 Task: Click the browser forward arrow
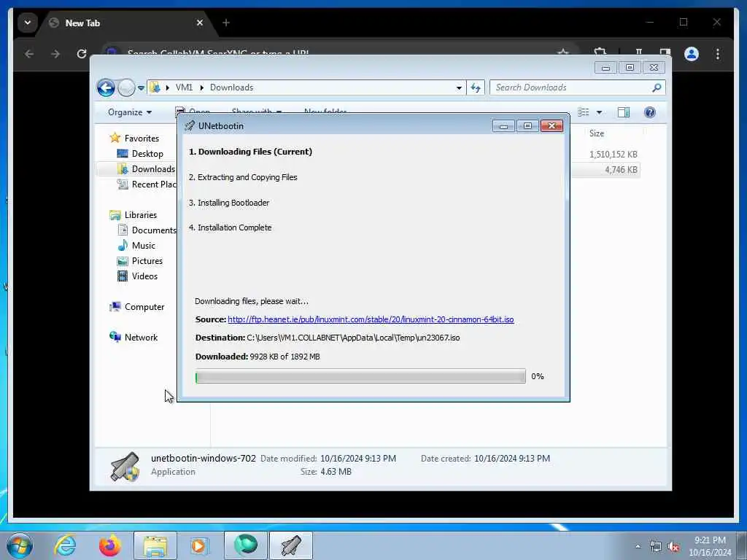(x=55, y=54)
